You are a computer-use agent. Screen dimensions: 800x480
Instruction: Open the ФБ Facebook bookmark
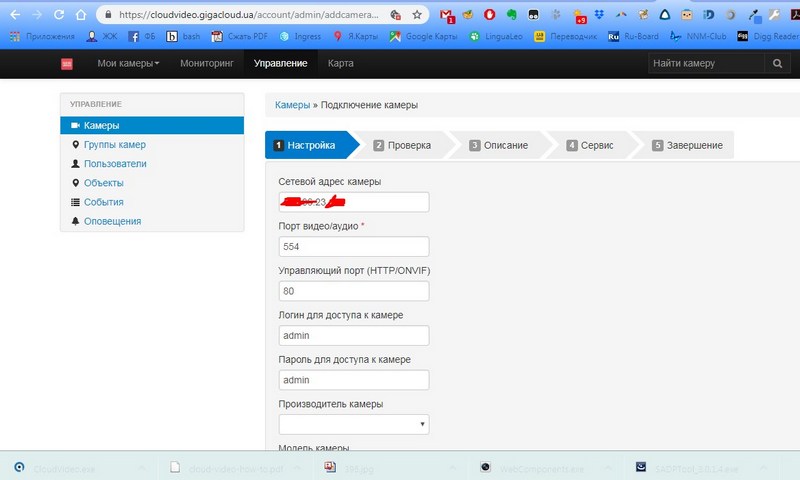(142, 36)
